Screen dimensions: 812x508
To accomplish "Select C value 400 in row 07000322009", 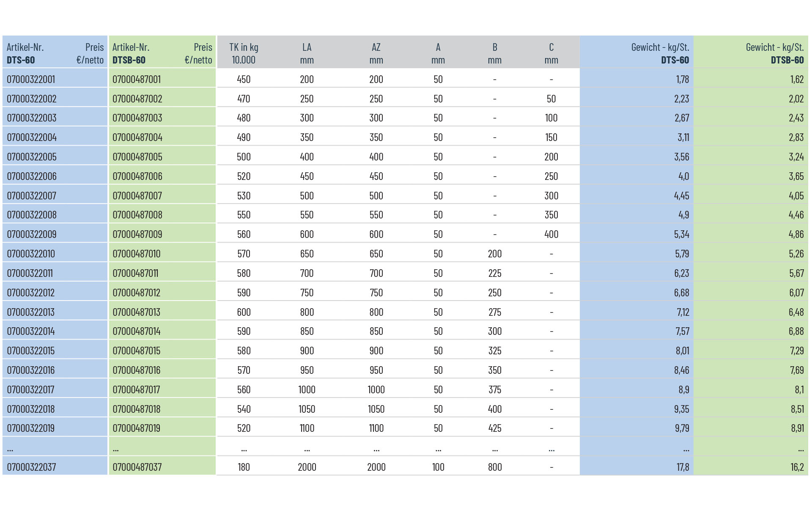I will [551, 234].
